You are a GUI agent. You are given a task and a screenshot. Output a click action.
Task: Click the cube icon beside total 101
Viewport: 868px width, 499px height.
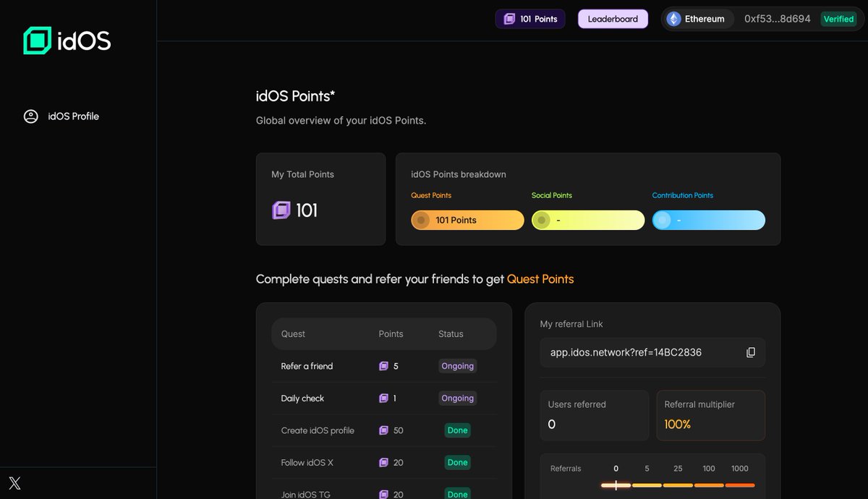tap(281, 210)
